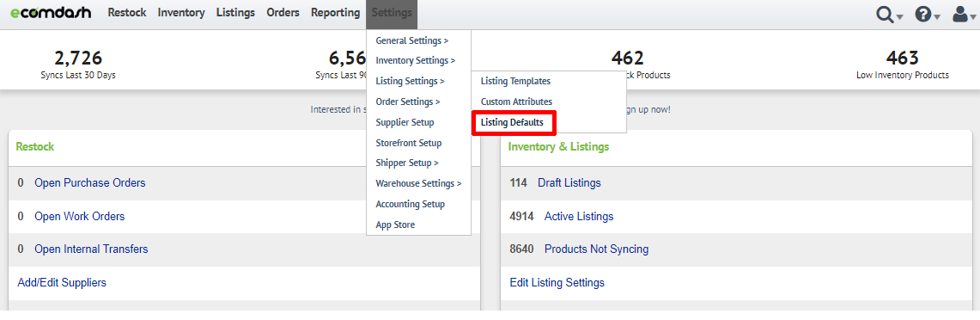Click Add/Edit Suppliers link
Image resolution: width=980 pixels, height=320 pixels.
(62, 282)
